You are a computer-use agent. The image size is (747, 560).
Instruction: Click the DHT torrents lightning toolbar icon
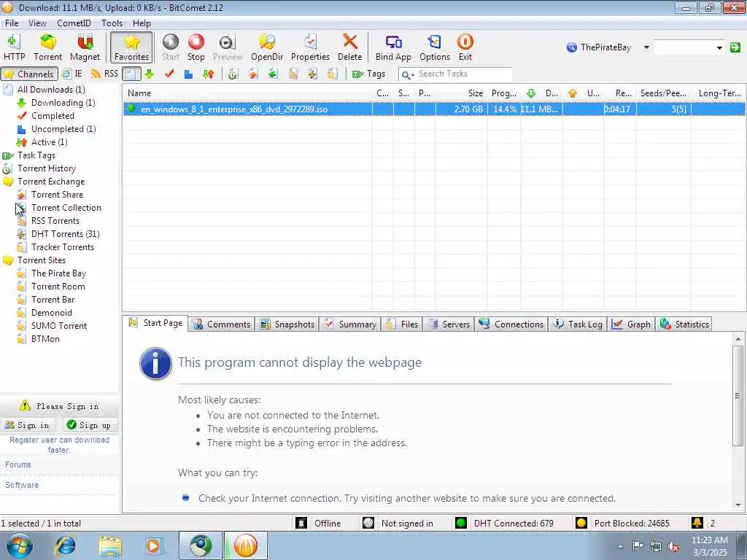click(312, 74)
